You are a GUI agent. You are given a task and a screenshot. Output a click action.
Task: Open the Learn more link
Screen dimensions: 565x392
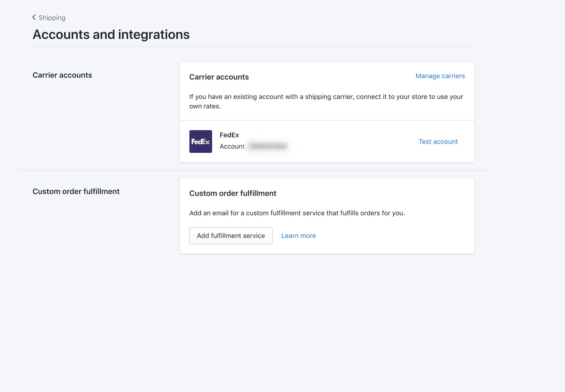pyautogui.click(x=298, y=236)
